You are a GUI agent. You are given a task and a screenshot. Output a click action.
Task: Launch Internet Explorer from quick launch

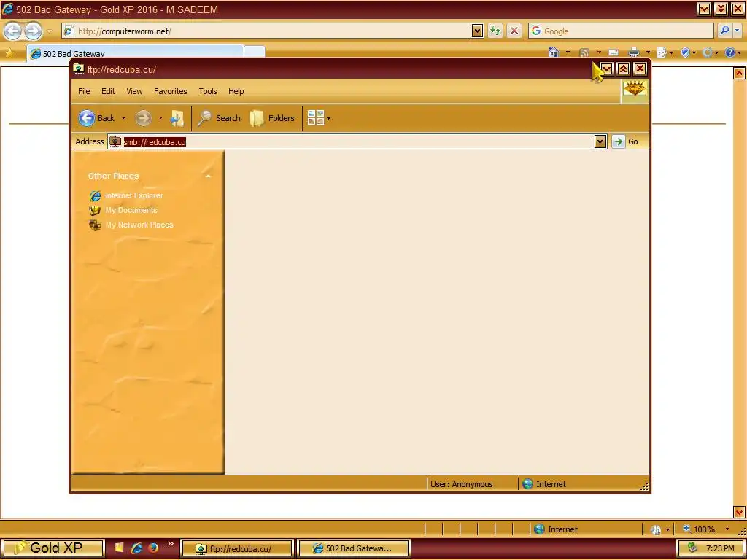[136, 548]
